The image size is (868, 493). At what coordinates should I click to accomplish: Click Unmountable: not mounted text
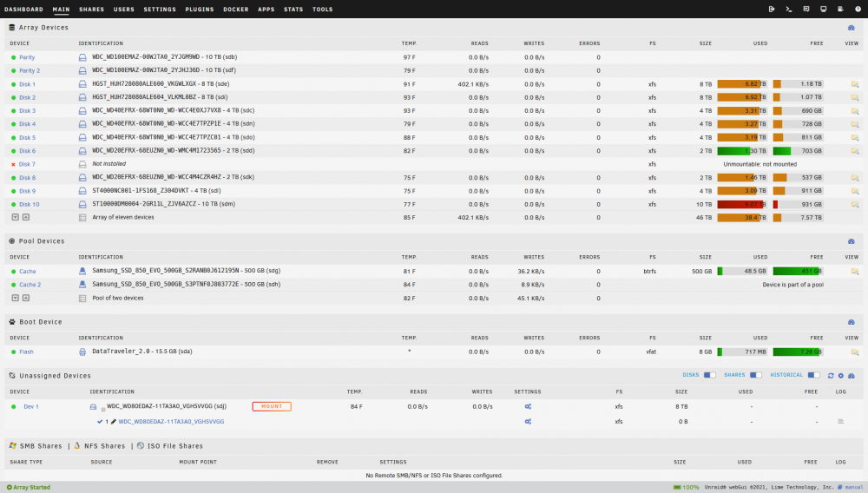pos(760,164)
